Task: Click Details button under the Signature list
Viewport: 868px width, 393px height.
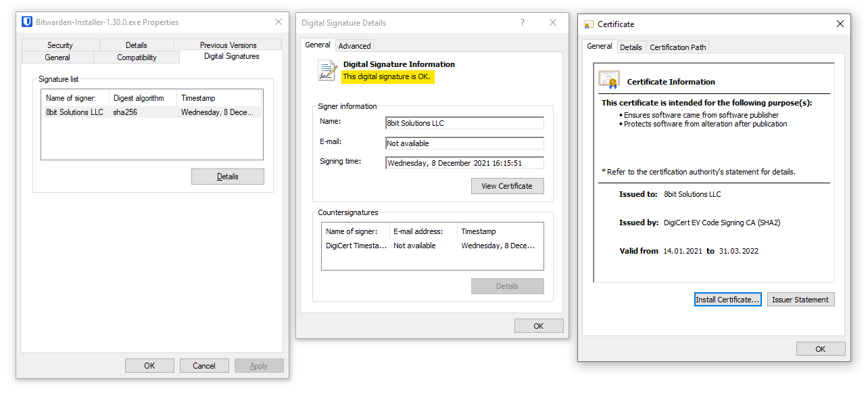Action: [228, 177]
